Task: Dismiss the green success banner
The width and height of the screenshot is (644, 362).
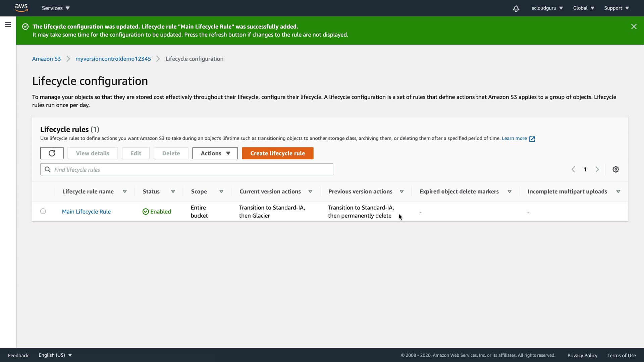Action: point(634,26)
